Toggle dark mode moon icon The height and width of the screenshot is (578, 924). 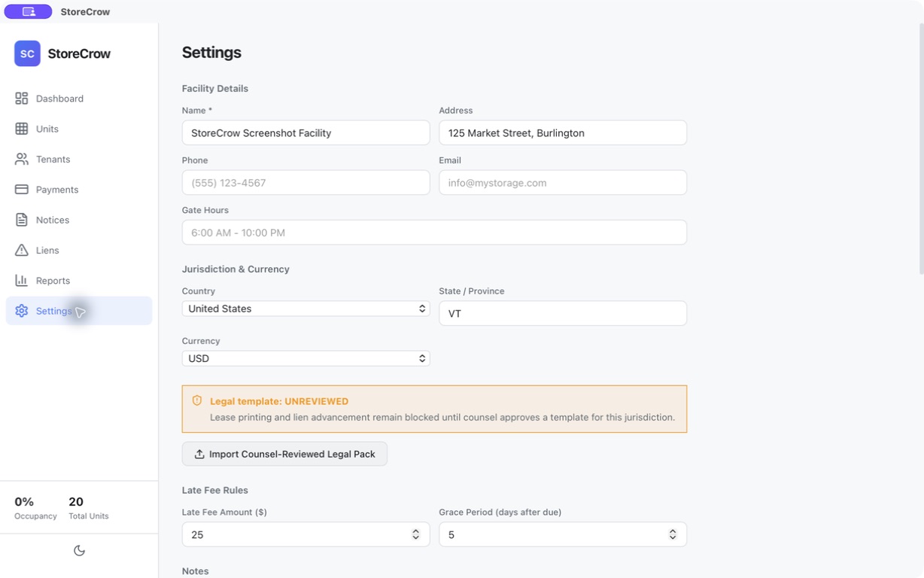[79, 550]
